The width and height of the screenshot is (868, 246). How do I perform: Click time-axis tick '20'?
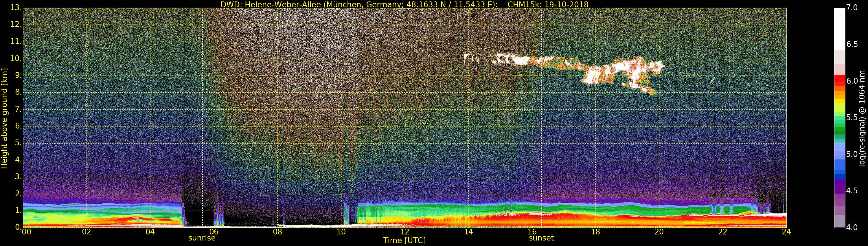coord(659,232)
